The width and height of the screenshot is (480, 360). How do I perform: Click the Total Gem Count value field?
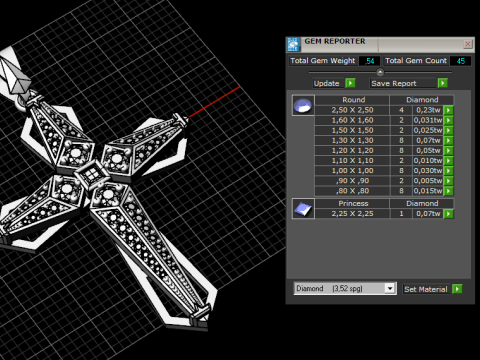click(460, 61)
